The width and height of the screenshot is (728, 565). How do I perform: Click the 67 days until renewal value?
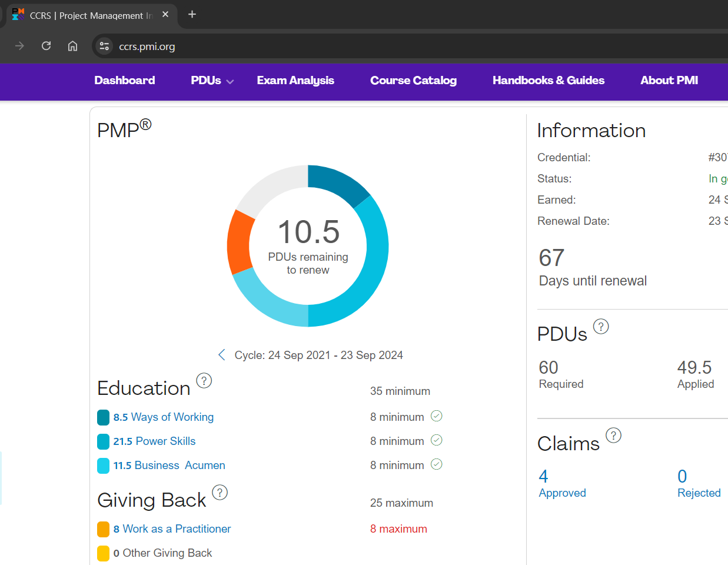[551, 258]
